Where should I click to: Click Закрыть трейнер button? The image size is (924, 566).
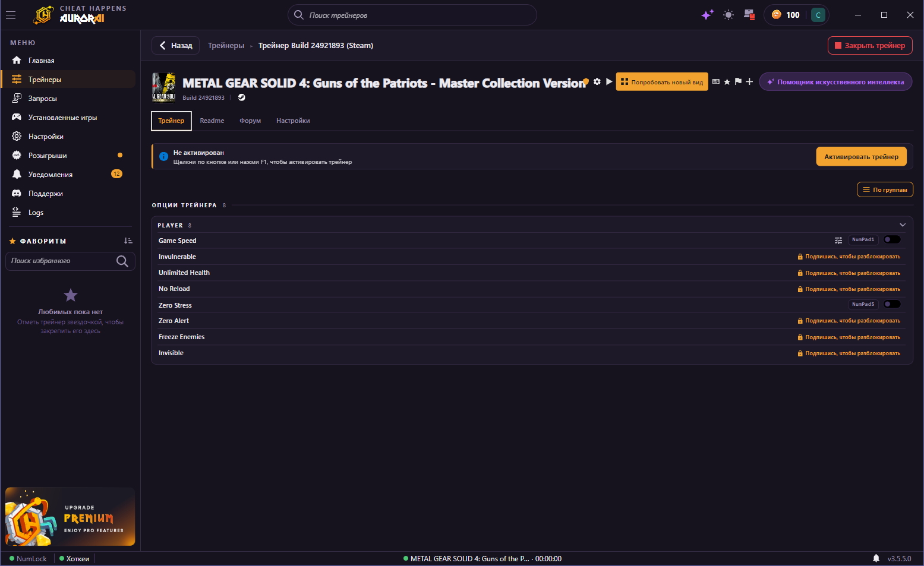click(x=870, y=45)
